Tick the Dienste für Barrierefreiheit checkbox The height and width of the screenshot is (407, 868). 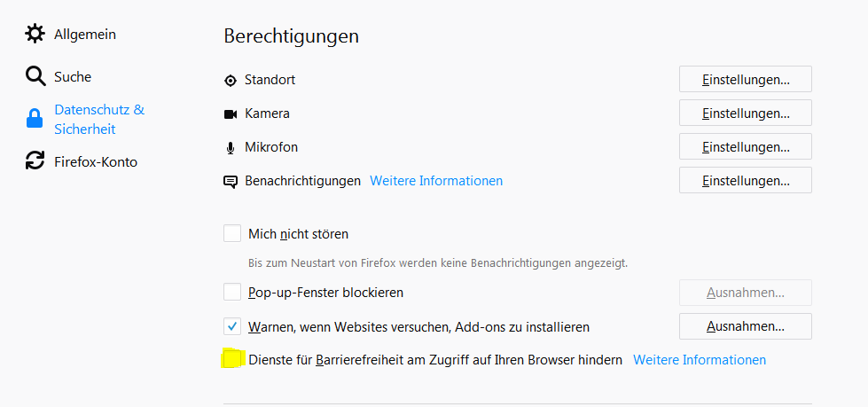232,359
